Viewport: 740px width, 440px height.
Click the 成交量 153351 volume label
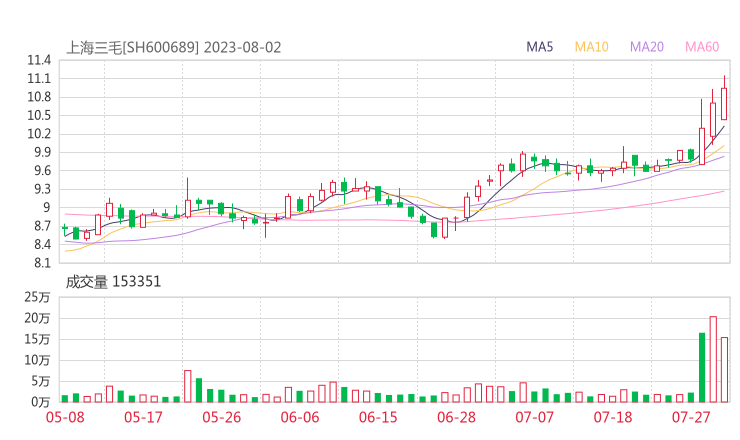(113, 282)
